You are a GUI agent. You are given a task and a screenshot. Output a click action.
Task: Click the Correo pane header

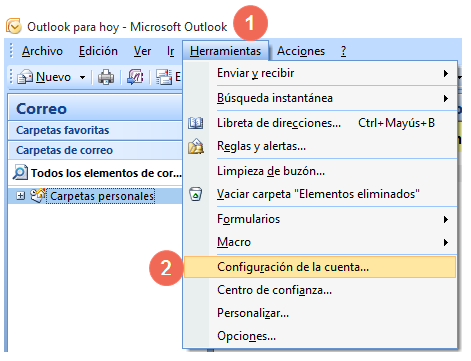[95, 108]
